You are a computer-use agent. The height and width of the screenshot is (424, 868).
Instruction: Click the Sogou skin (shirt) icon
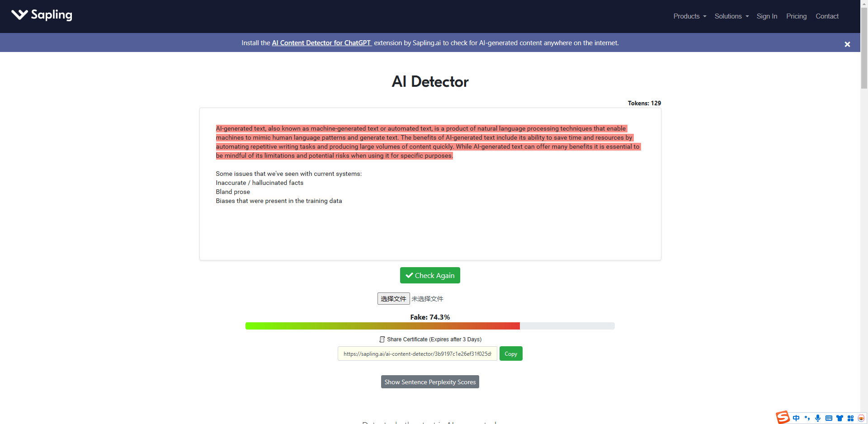840,418
